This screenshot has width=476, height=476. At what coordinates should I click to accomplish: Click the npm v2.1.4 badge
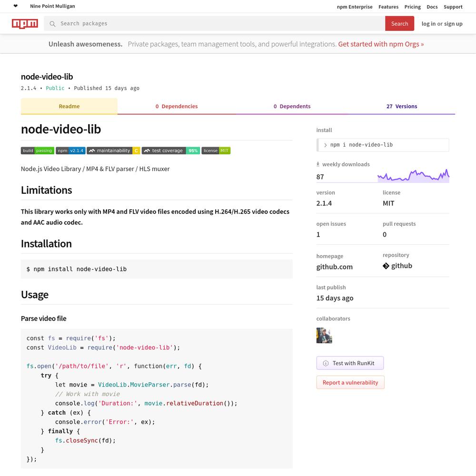pos(70,150)
